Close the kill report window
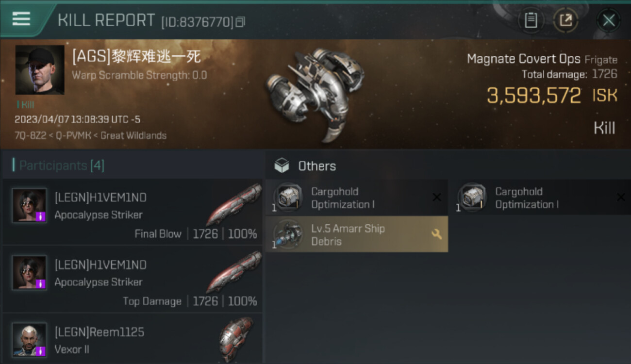This screenshot has height=364, width=631. (x=608, y=20)
